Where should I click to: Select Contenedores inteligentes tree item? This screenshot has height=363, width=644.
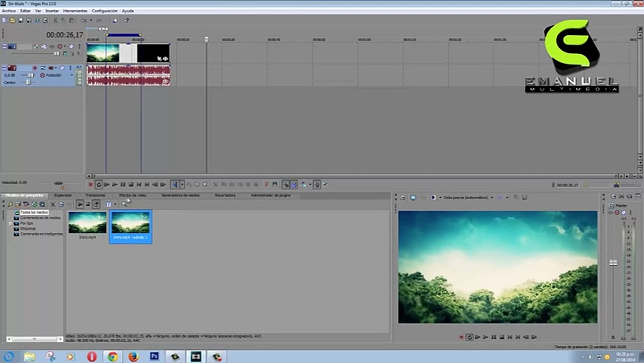point(41,234)
